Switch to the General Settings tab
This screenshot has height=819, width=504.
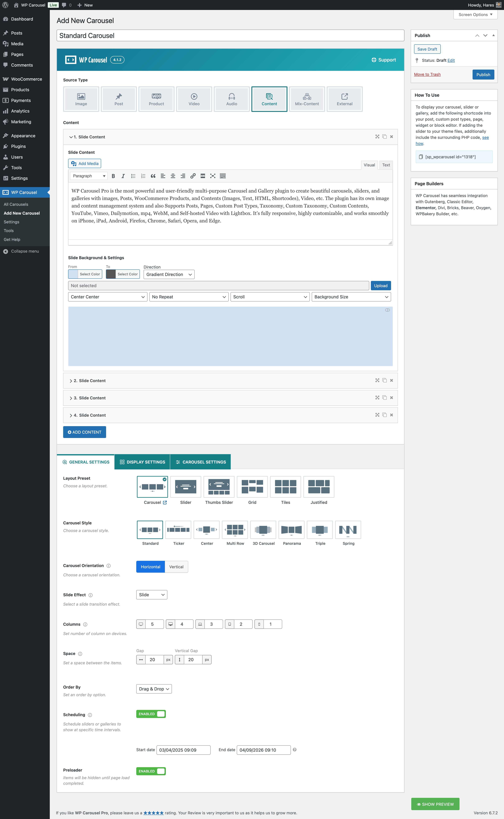(86, 462)
